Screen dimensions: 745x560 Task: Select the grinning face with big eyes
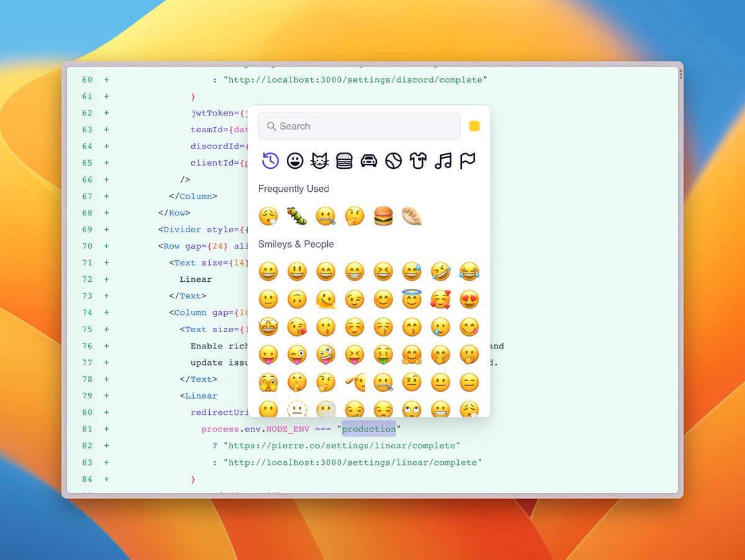click(x=297, y=271)
